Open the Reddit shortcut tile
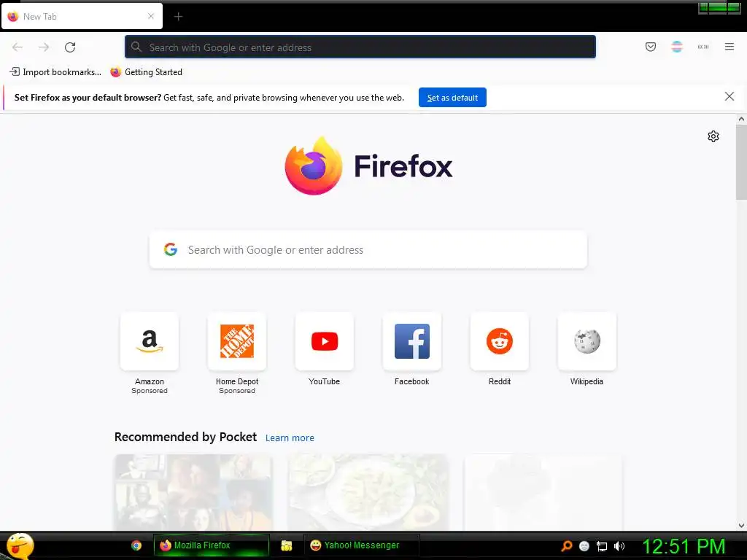 point(499,341)
